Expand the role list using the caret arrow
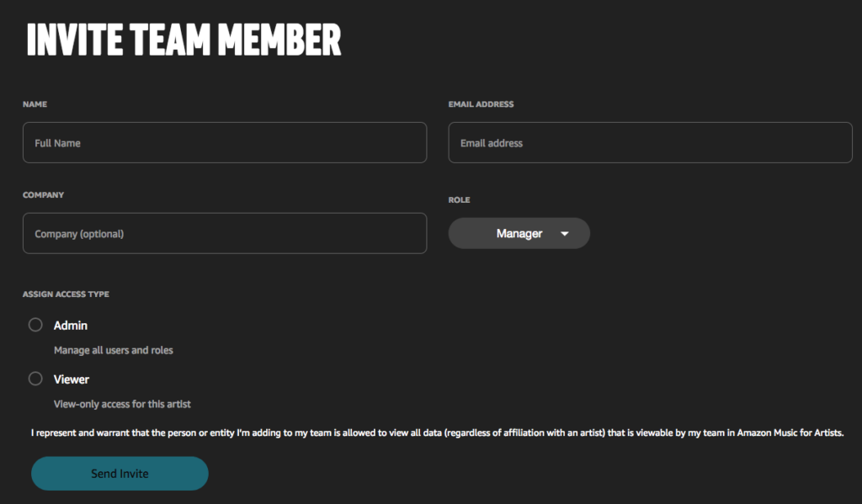The image size is (862, 504). click(x=565, y=234)
